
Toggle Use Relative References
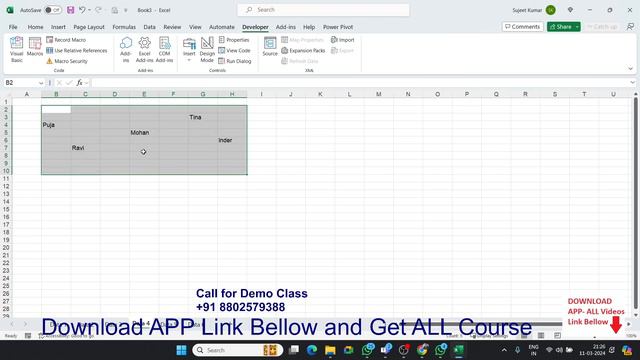coord(76,50)
